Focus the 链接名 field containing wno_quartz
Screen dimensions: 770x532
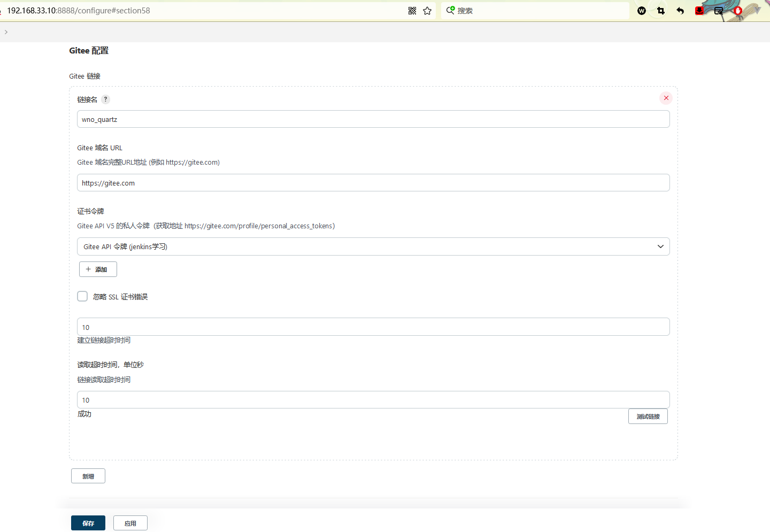(x=373, y=119)
